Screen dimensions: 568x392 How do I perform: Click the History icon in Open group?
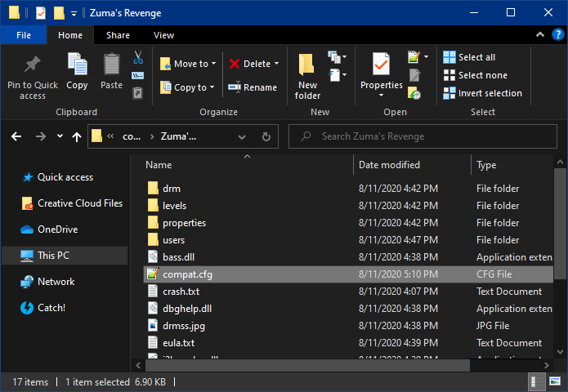click(414, 93)
